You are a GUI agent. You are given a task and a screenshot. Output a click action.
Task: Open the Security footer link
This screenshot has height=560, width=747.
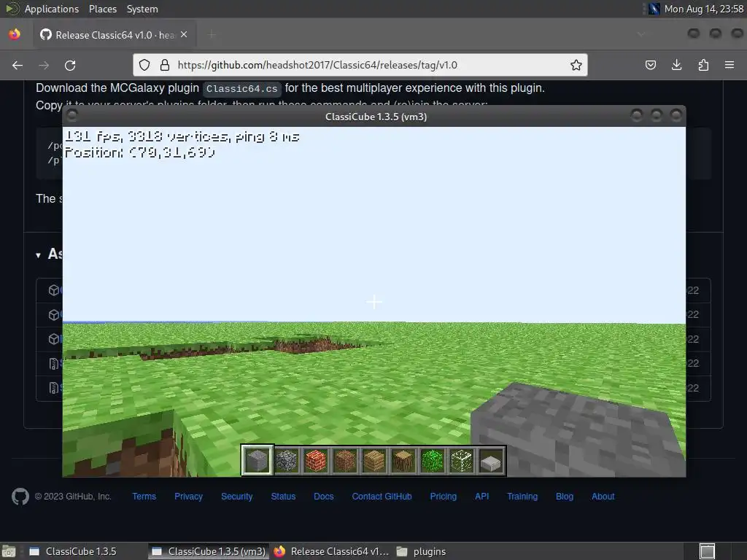tap(237, 497)
